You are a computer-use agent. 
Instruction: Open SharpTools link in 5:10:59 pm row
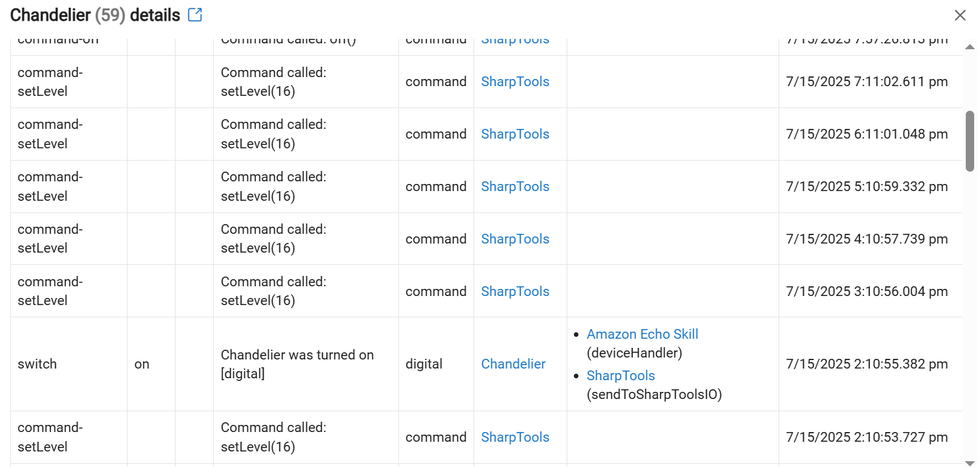tap(515, 187)
